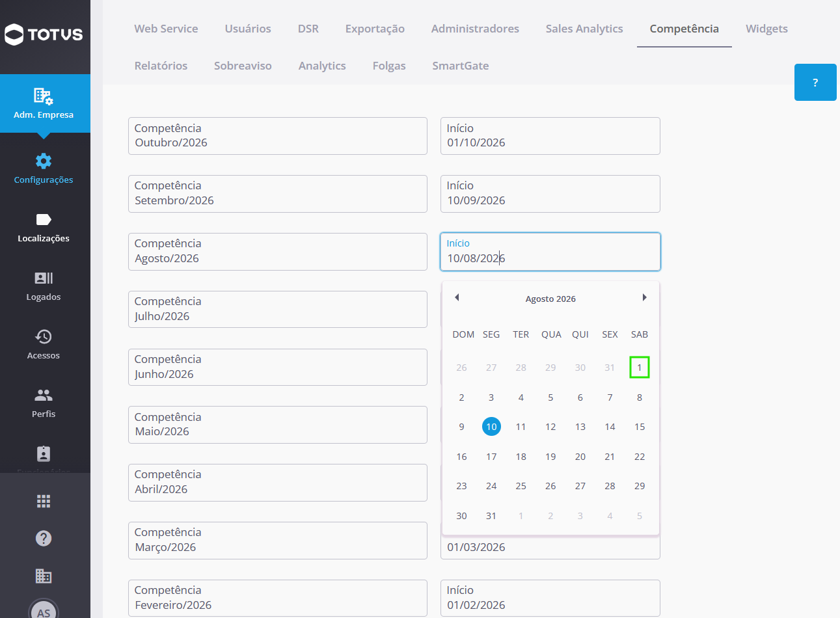Viewport: 840px width, 618px height.
Task: Advance the calendar to the next month
Action: 644,297
